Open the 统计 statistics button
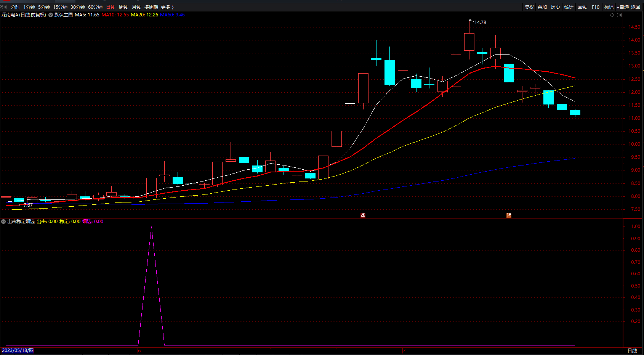 coord(569,7)
